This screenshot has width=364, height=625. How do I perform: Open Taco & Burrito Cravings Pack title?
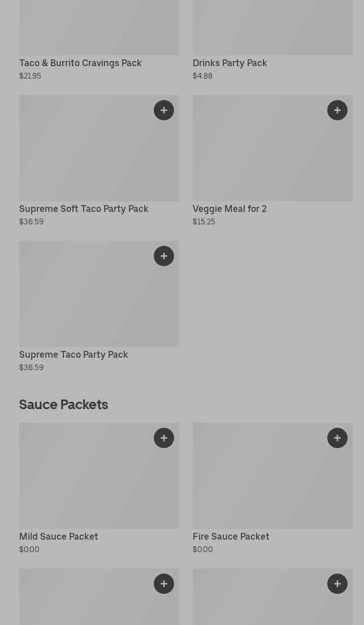[80, 63]
